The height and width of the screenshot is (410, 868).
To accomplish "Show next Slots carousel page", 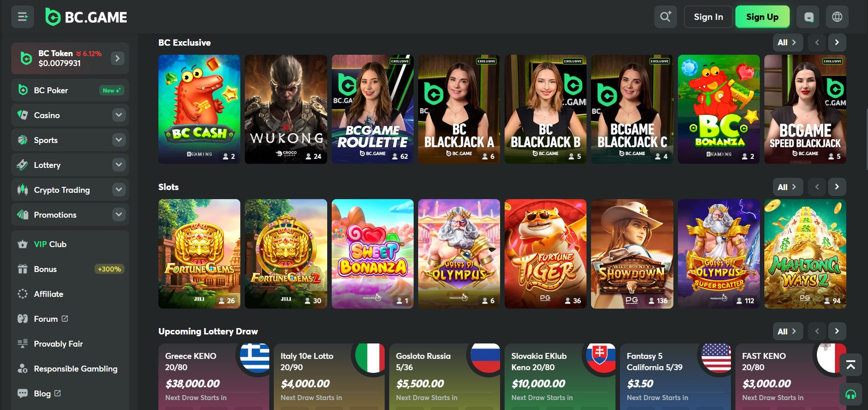I will click(x=837, y=187).
